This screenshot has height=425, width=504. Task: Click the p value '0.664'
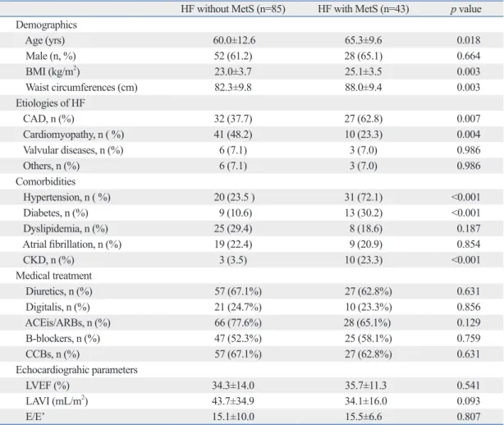coord(469,56)
